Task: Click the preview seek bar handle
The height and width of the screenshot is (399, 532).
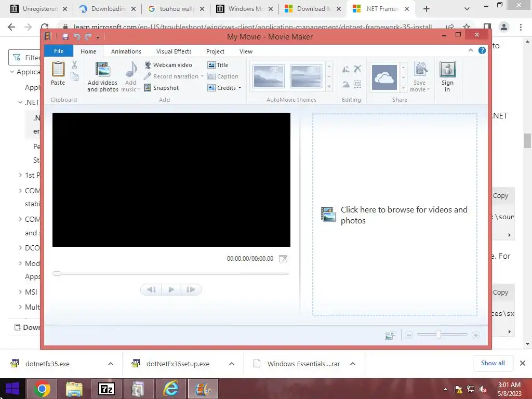Action: pos(57,273)
